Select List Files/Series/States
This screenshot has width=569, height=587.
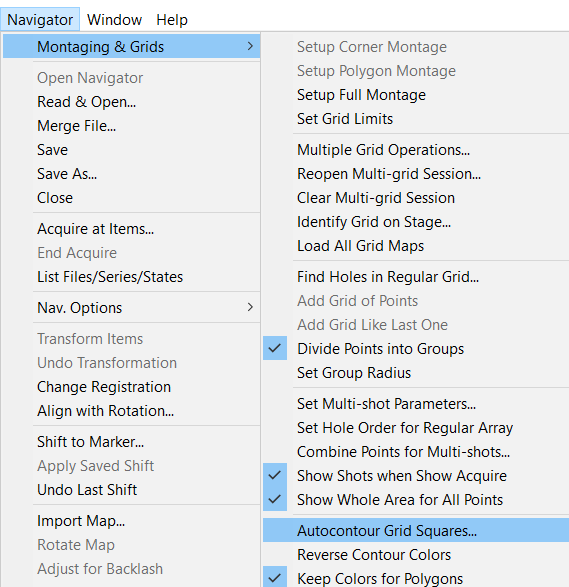131,277
